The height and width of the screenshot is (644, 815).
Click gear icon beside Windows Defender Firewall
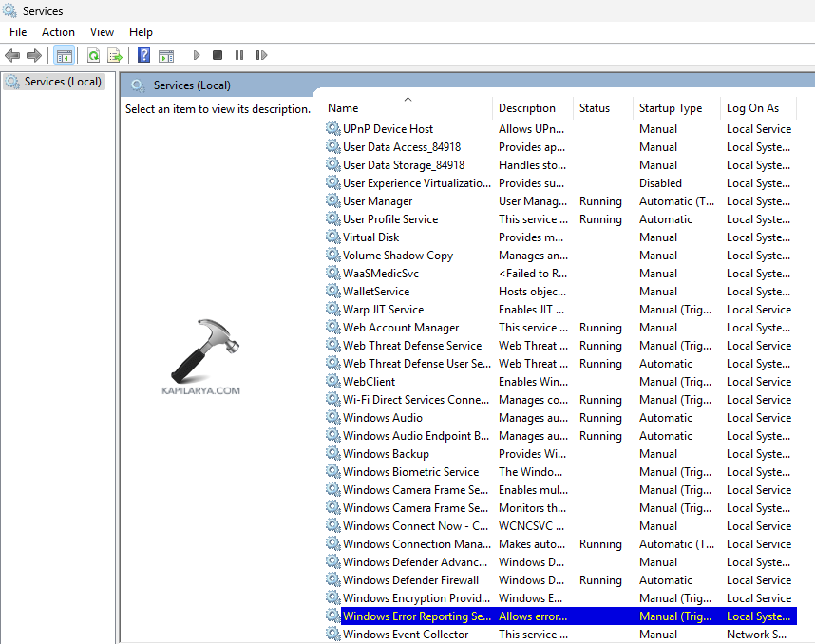[x=332, y=580]
